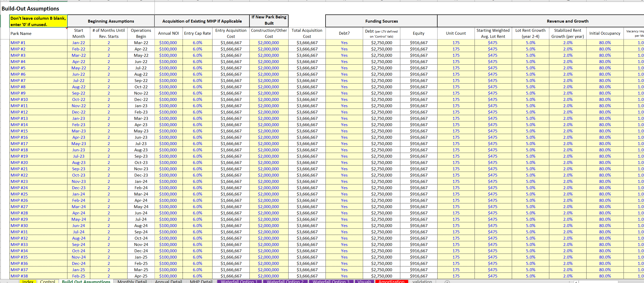
Task: Select the $475 lot rent for MHP #22
Action: coord(493,175)
